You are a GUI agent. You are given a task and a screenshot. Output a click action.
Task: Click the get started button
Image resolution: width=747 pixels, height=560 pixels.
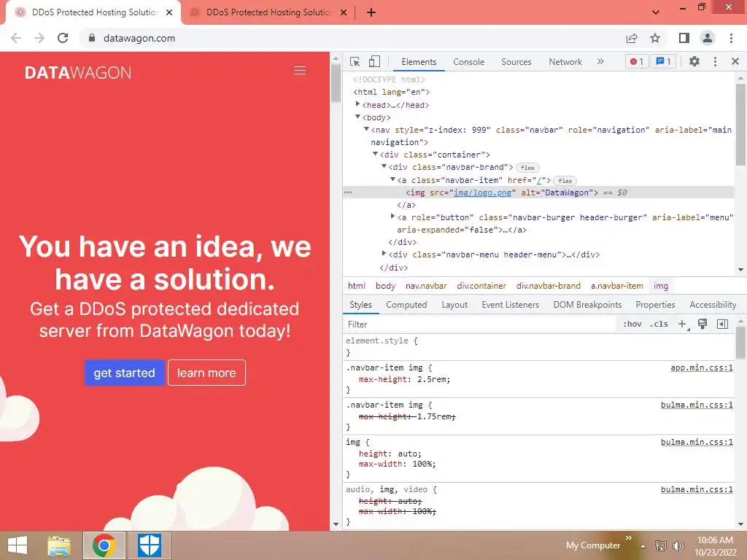[124, 373]
